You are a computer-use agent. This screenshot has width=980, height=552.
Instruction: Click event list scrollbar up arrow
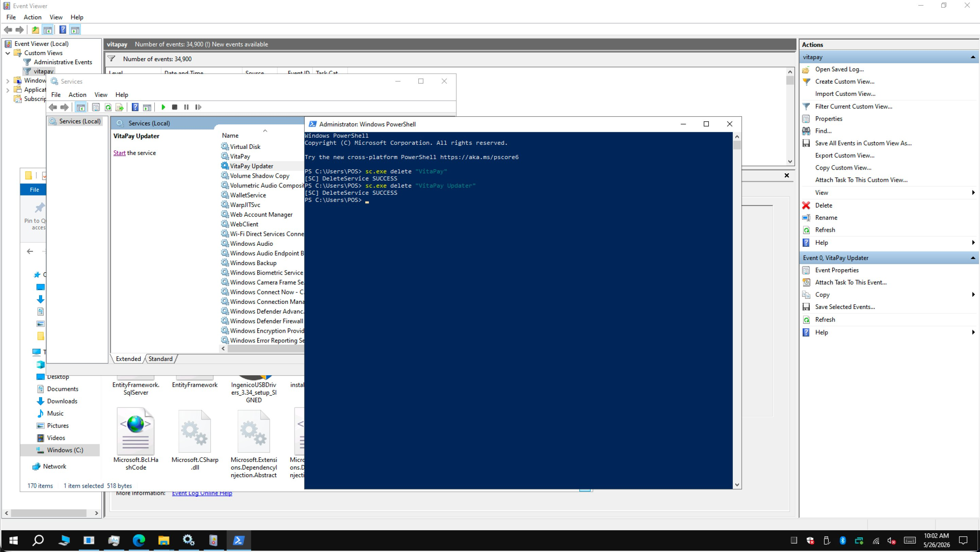[790, 72]
